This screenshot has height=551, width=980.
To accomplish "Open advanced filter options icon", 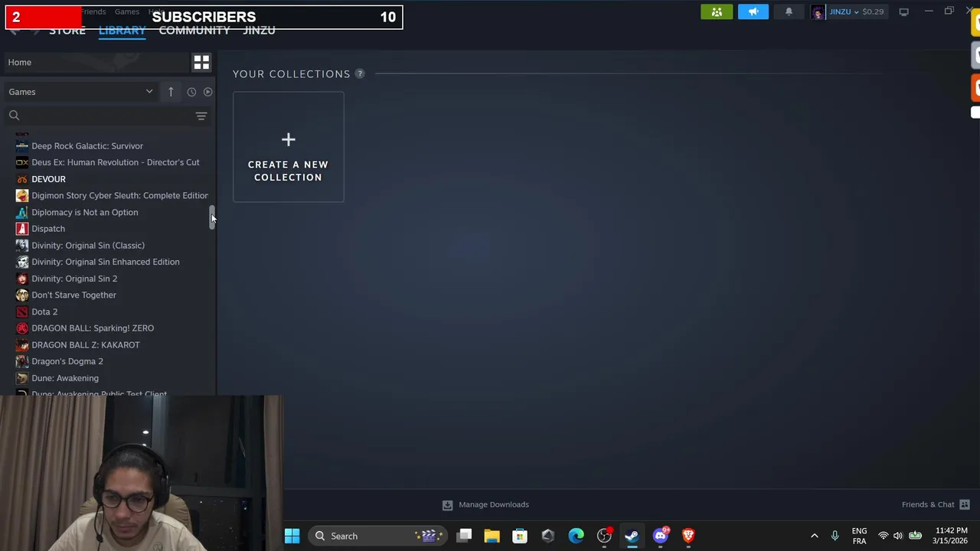I will point(201,116).
